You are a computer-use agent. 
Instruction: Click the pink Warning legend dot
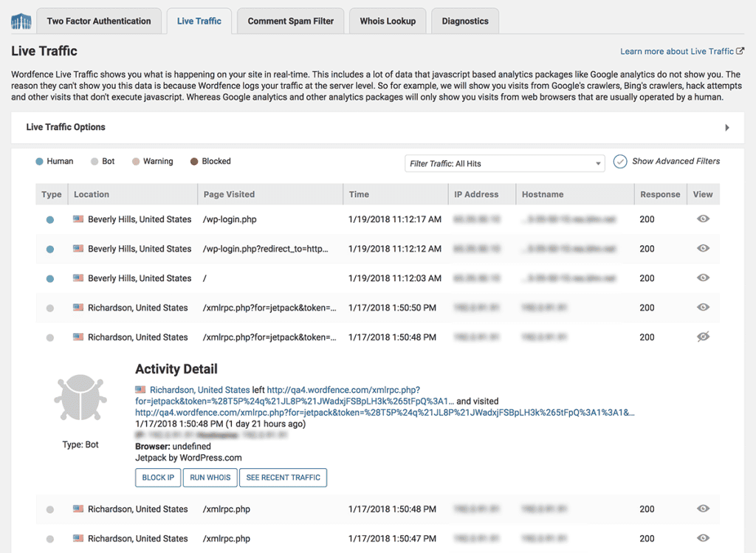(x=136, y=162)
